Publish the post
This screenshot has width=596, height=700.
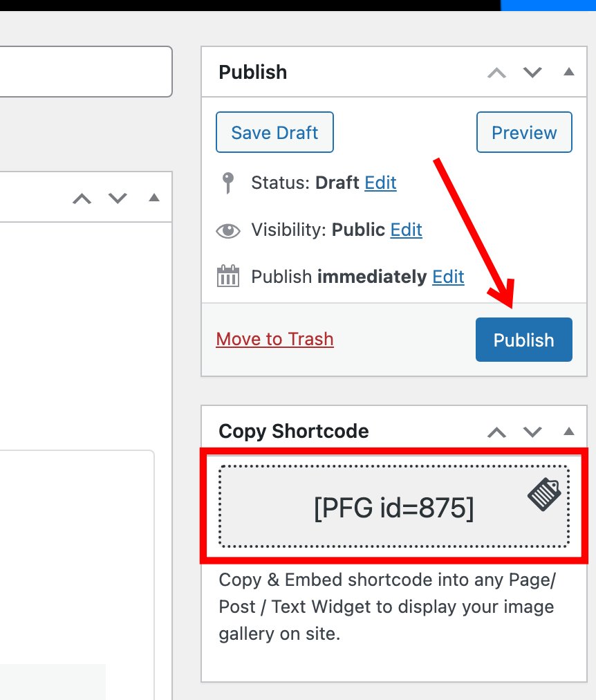click(x=523, y=340)
